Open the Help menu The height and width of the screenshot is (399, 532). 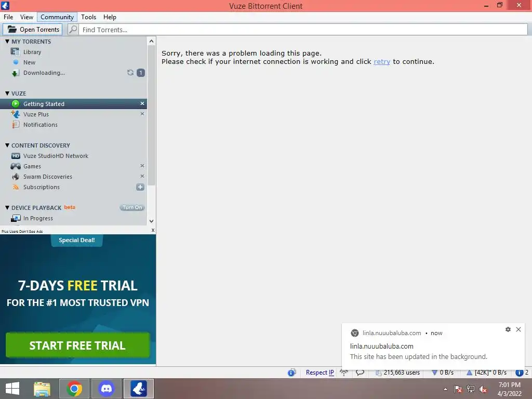coord(110,17)
